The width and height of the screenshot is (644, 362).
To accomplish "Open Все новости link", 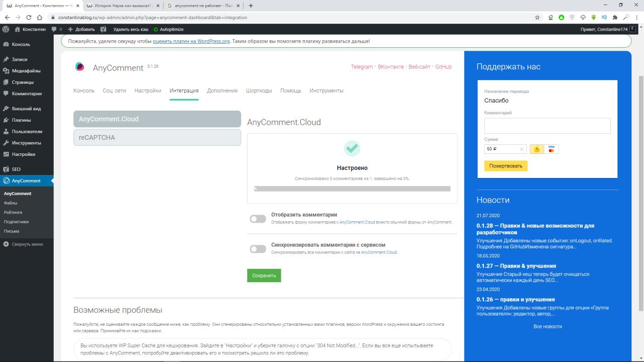I will (548, 326).
